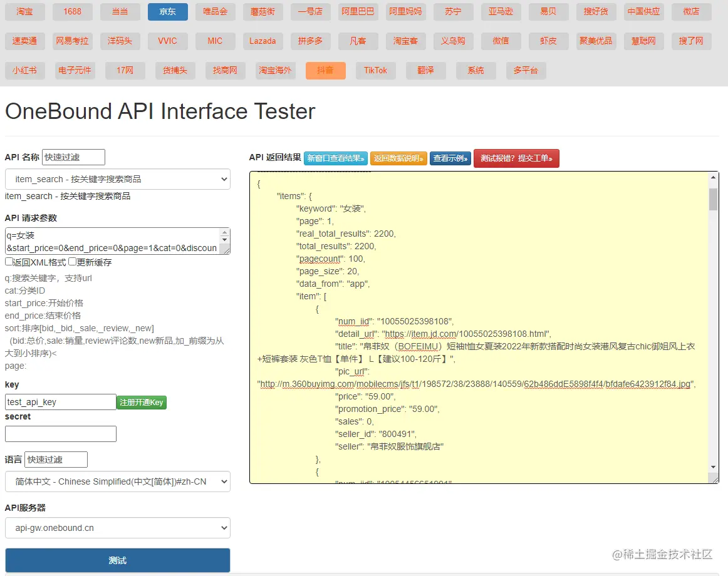Open the 唯品会 platform tab
The image size is (728, 576).
point(215,12)
